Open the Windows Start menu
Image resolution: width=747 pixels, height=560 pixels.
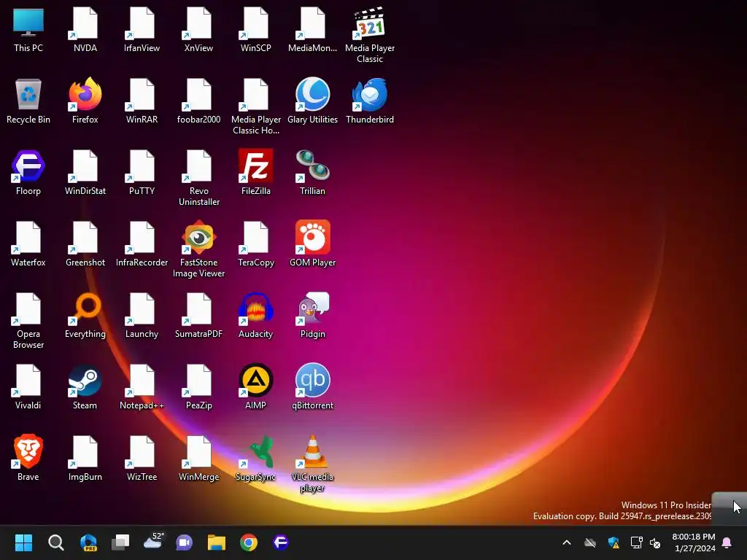(23, 542)
